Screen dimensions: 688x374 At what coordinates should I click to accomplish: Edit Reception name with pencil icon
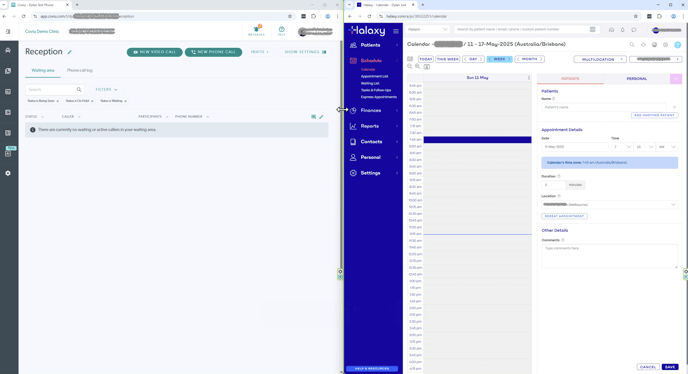point(69,52)
